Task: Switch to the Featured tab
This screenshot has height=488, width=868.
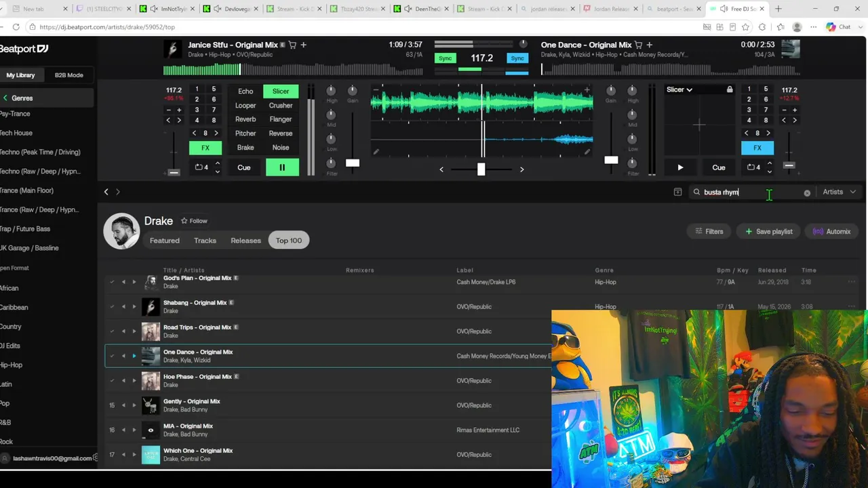Action: [x=165, y=241]
